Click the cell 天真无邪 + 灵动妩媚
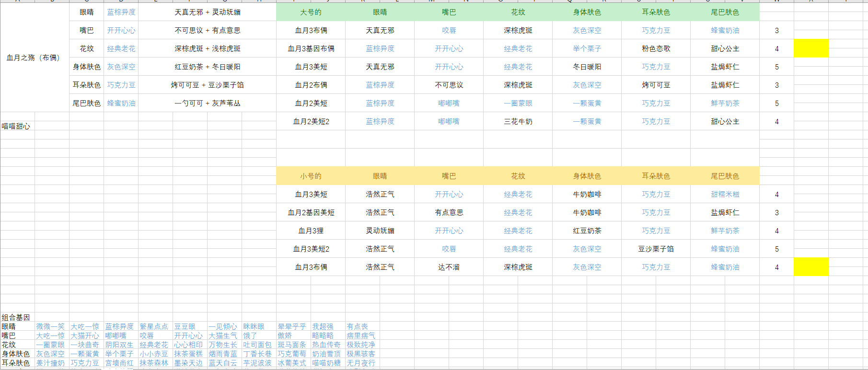868x370 pixels. pyautogui.click(x=207, y=12)
